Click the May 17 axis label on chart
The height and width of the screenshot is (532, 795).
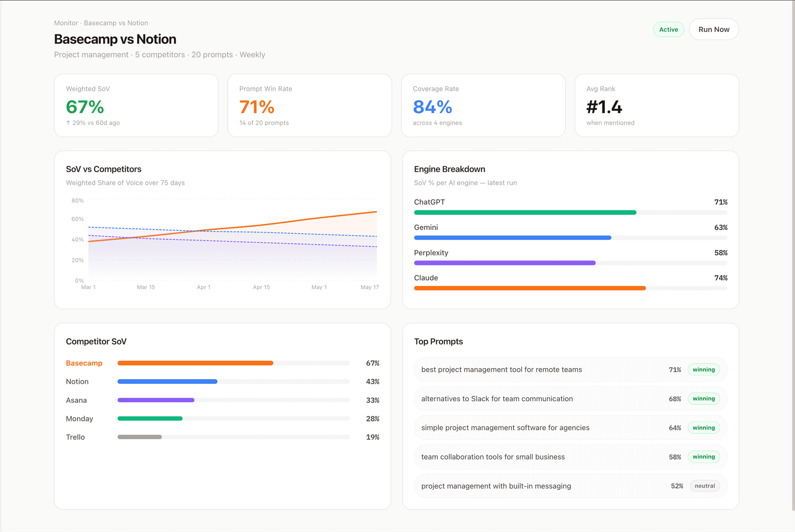pyautogui.click(x=370, y=286)
